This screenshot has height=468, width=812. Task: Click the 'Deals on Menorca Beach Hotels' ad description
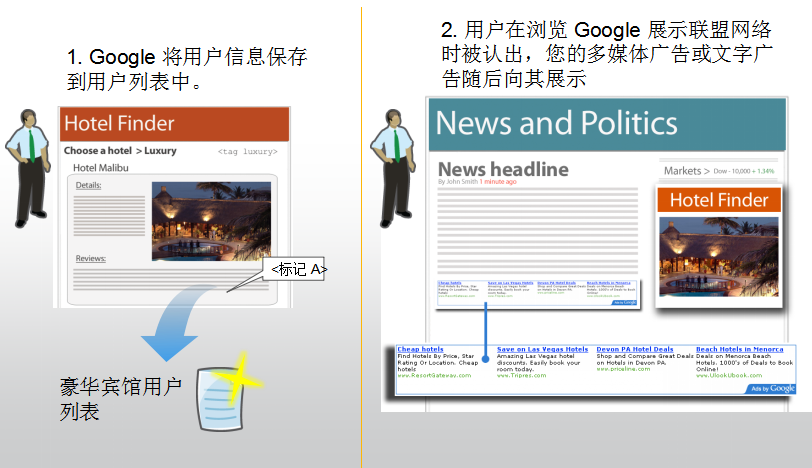744,363
